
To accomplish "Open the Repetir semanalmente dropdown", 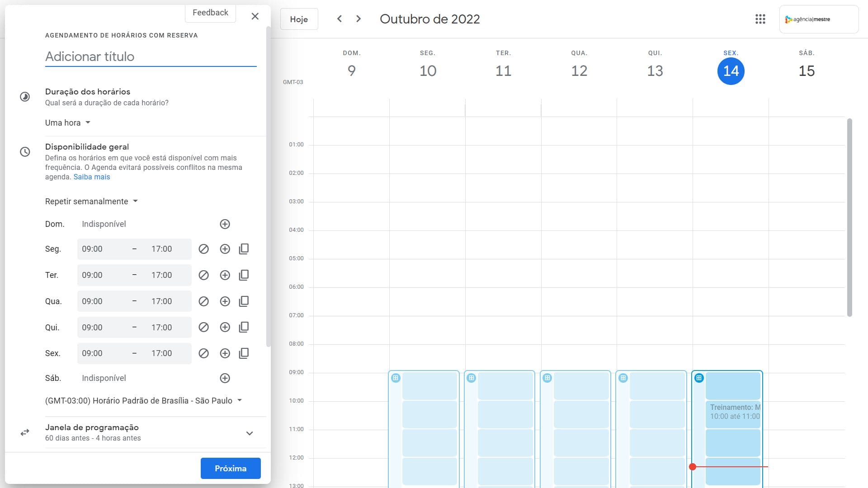I will click(x=91, y=202).
